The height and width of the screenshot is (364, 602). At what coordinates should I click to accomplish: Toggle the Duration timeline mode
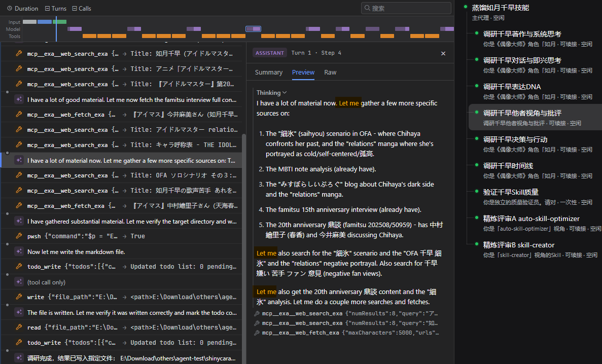click(x=23, y=9)
